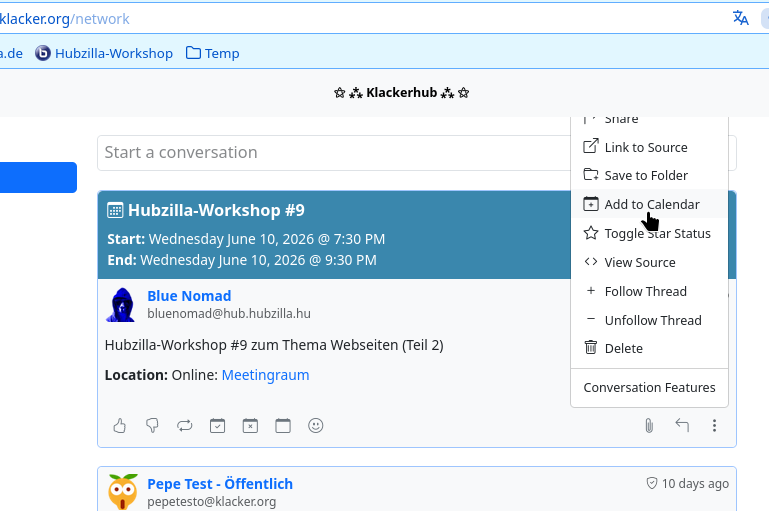
Task: Click the Klackerhub site title
Action: 401,92
